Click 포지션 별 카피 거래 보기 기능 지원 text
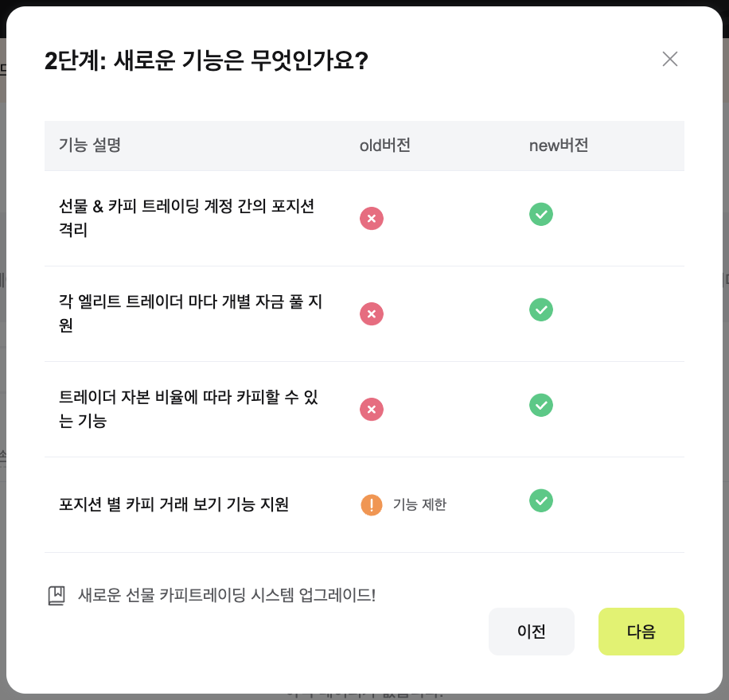The image size is (729, 700). click(x=173, y=504)
